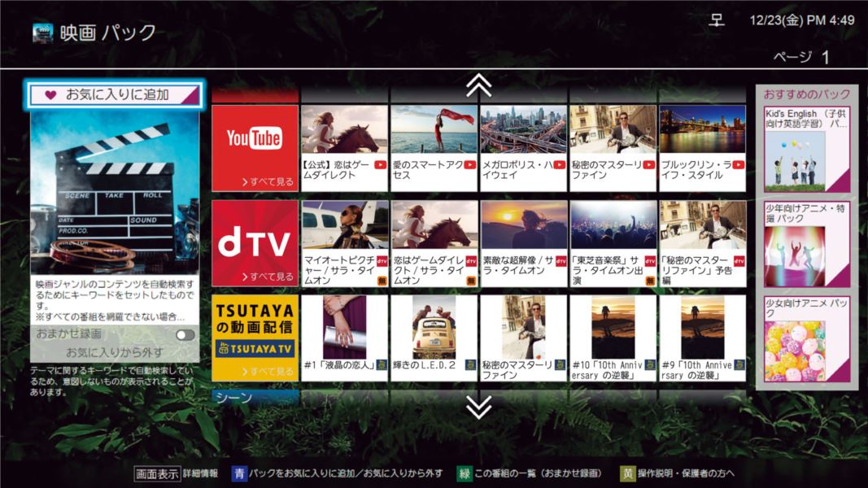Open すべて見る under dTV
Image resolution: width=868 pixels, height=488 pixels.
[268, 277]
